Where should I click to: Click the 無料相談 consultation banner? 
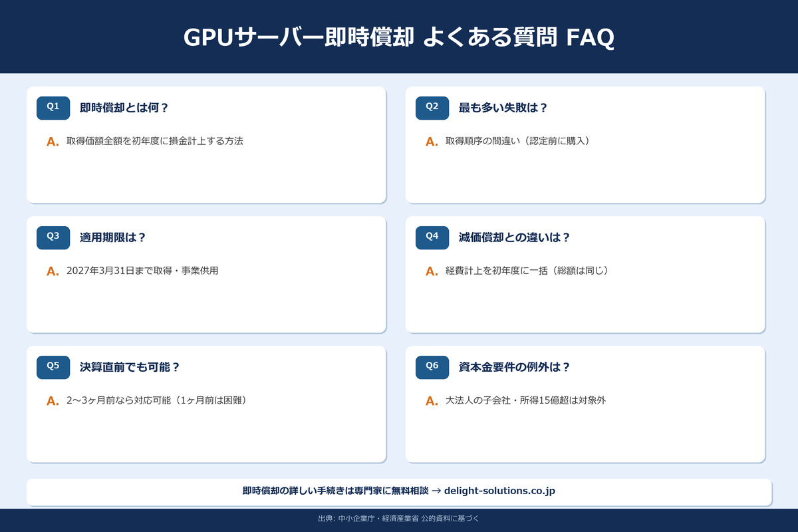point(399,491)
